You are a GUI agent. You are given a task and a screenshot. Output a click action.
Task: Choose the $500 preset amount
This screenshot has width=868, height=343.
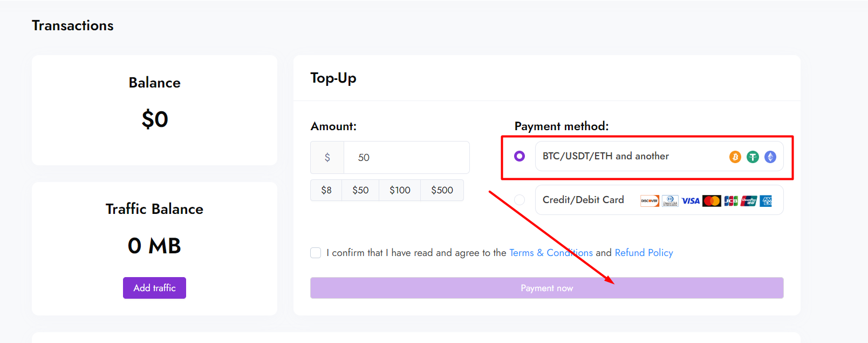[x=442, y=190]
